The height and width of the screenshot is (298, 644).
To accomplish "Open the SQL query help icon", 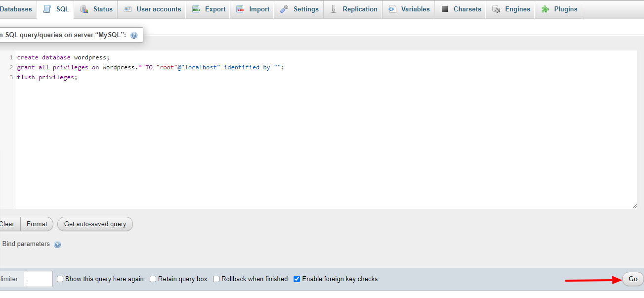I will pos(134,35).
